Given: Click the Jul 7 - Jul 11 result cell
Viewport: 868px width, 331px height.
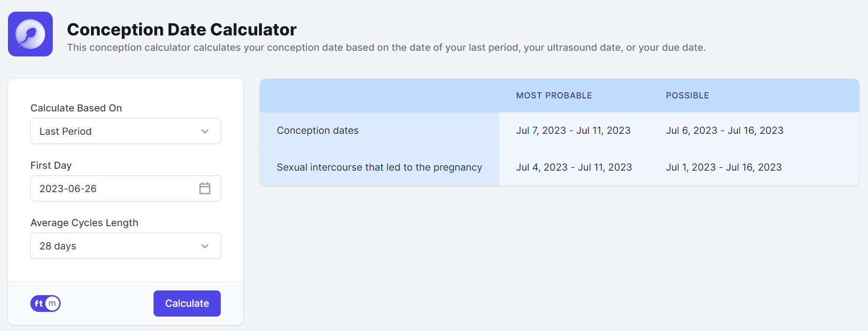Looking at the screenshot, I should pyautogui.click(x=573, y=131).
